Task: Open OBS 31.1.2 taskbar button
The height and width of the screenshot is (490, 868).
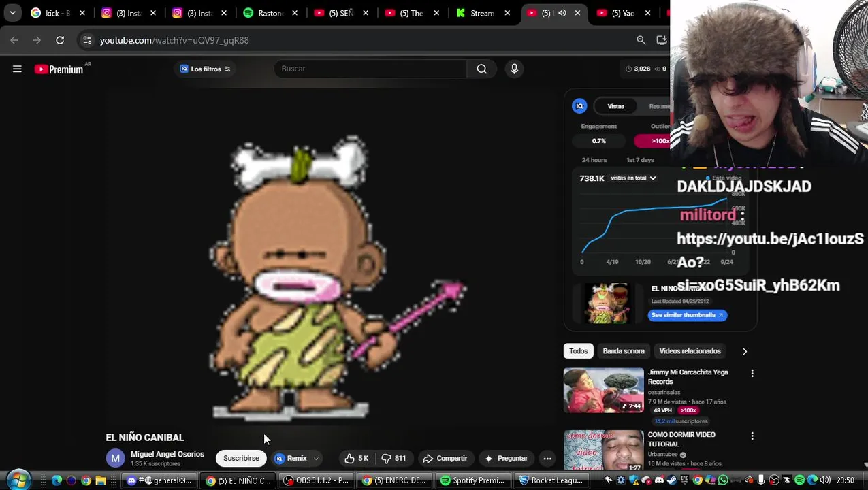Action: coord(315,480)
